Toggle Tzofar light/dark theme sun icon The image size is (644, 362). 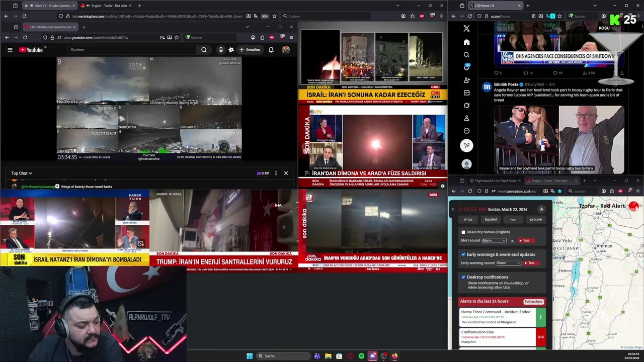pyautogui.click(x=541, y=209)
